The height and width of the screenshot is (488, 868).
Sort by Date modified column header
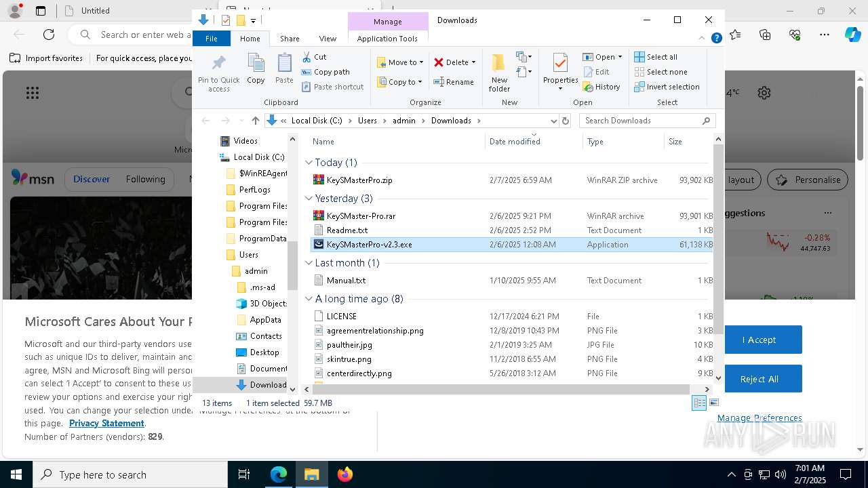(x=534, y=141)
